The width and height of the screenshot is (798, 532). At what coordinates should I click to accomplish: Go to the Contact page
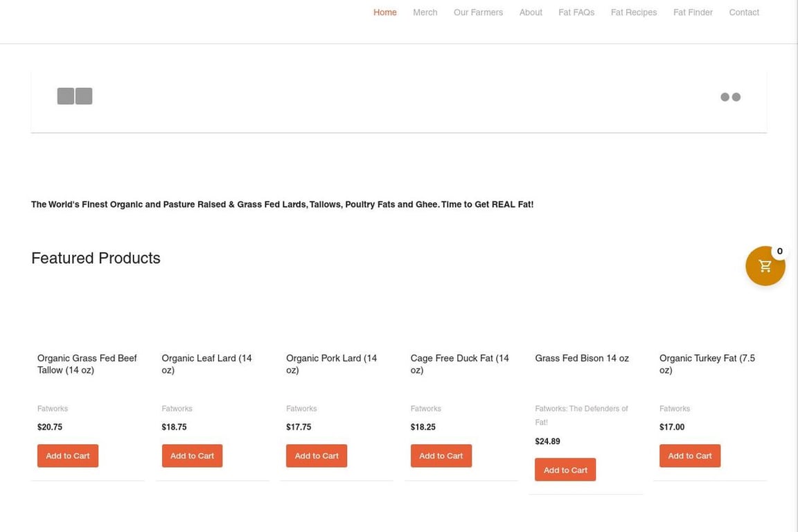744,12
